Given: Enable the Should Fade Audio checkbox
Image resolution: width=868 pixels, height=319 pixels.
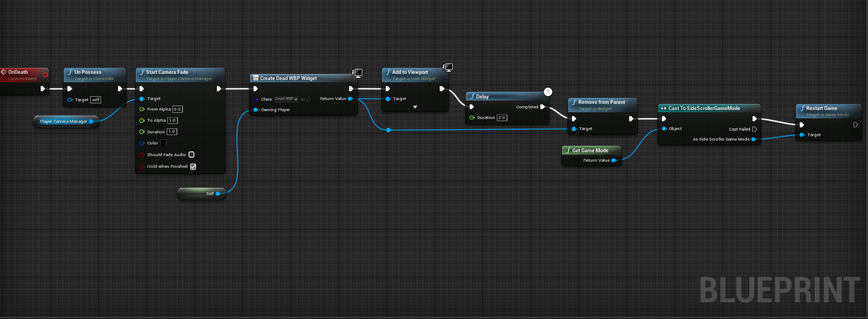Looking at the screenshot, I should tap(191, 154).
